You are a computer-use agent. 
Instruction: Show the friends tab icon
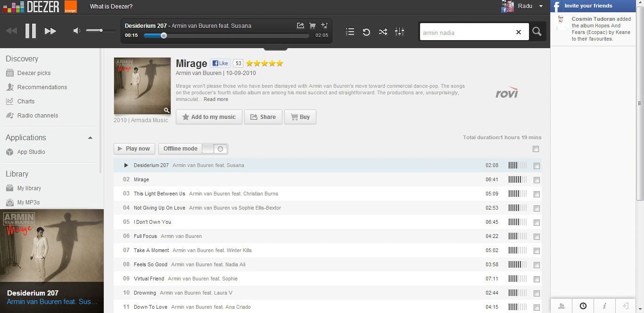click(561, 306)
